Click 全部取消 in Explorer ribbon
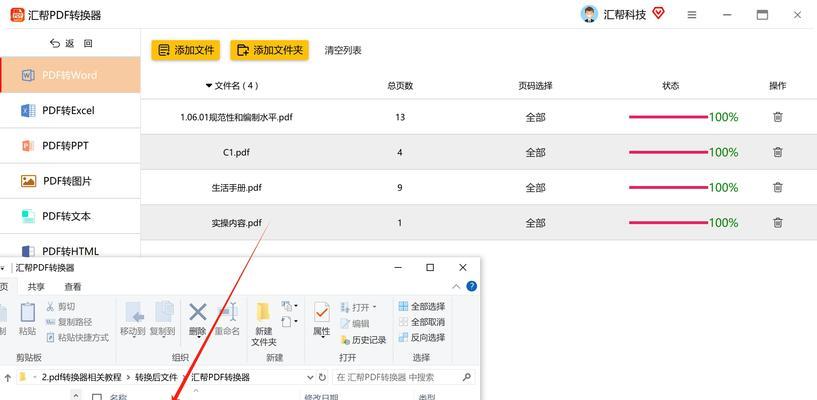Screen dimensions: 817x400 pos(422,322)
